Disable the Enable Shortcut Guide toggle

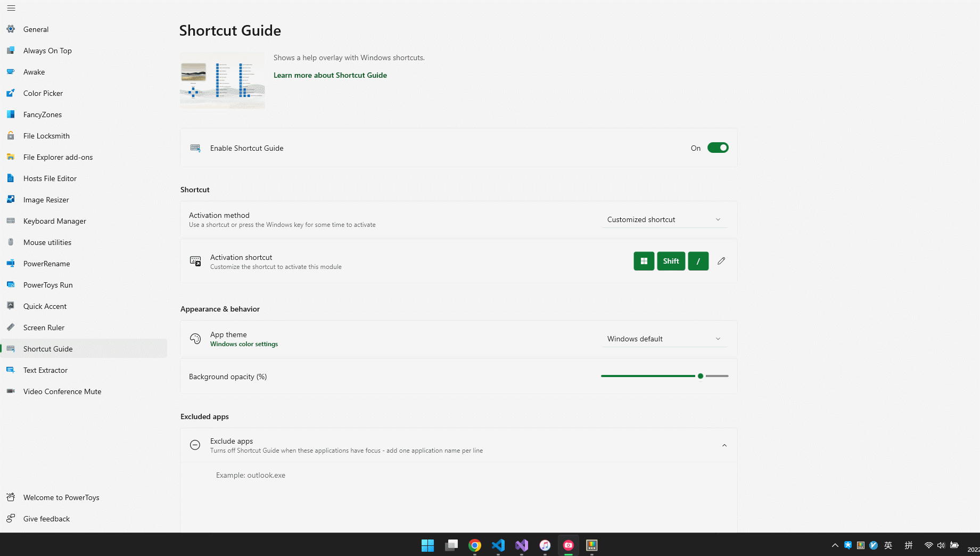pos(718,148)
